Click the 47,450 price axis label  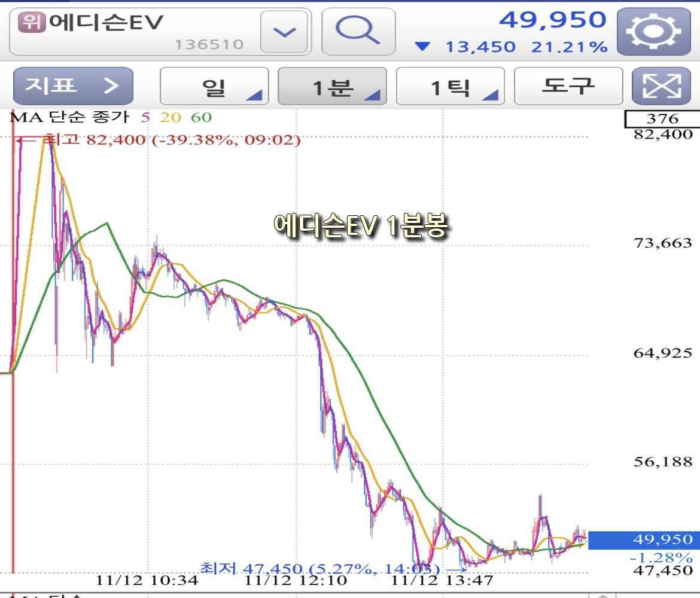tap(663, 570)
